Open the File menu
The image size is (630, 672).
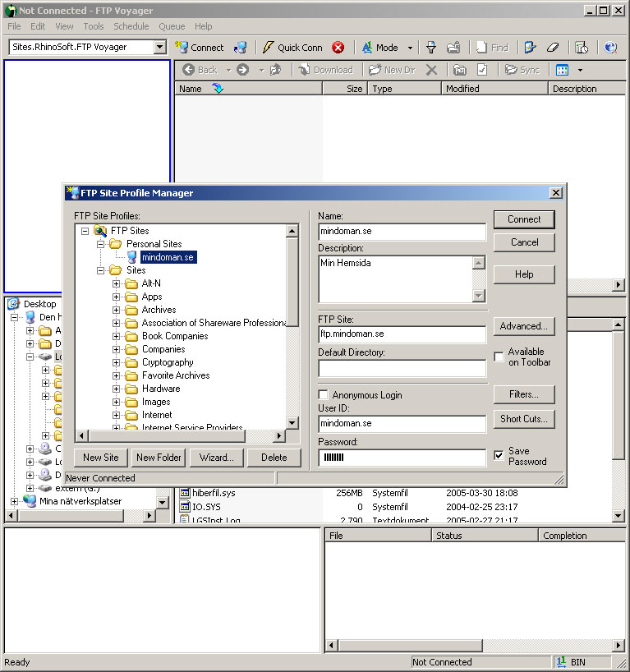[14, 26]
